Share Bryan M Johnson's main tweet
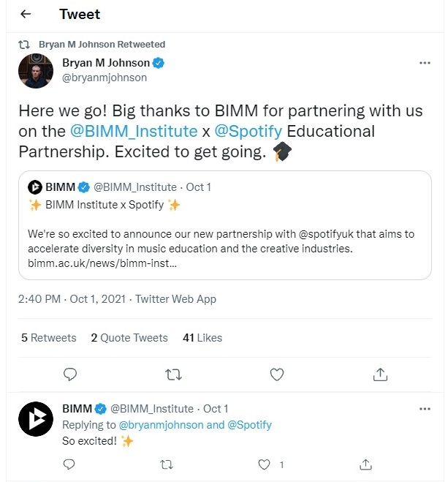This screenshot has width=448, height=482. pos(380,374)
